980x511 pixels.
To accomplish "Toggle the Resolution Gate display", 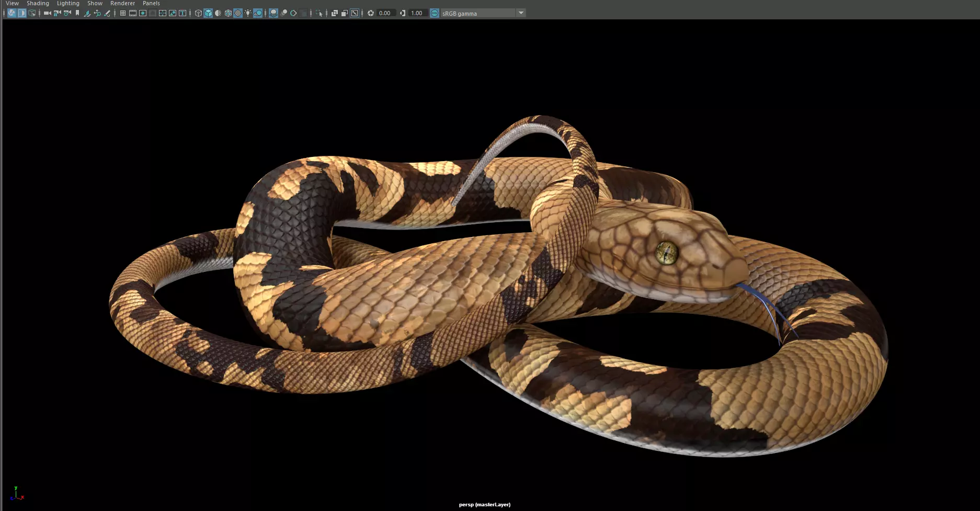I will 142,13.
